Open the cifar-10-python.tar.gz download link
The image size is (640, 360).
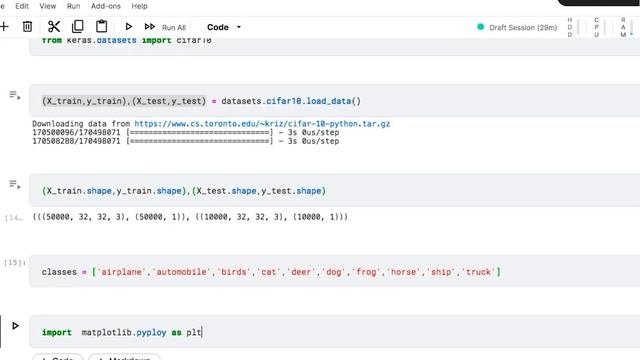point(262,124)
